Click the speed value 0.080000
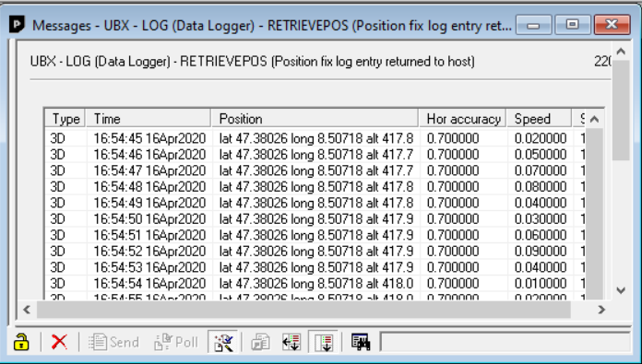This screenshot has height=364, width=642. [x=541, y=186]
